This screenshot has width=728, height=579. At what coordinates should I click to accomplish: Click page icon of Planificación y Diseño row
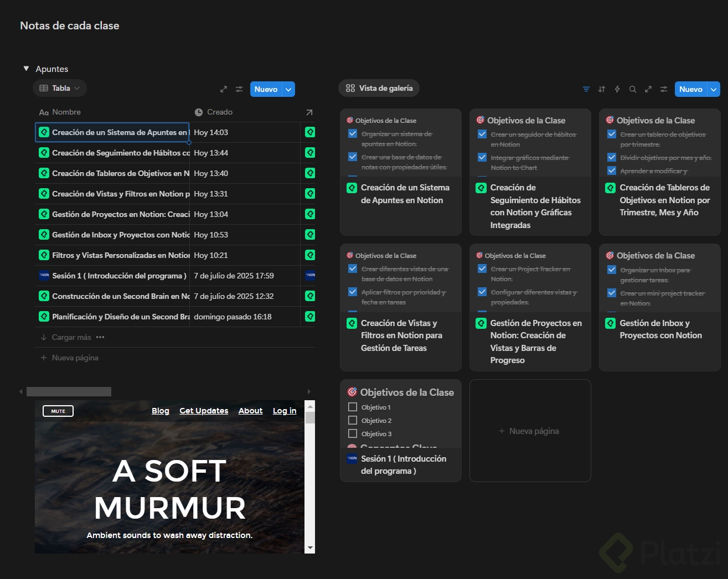tap(44, 317)
